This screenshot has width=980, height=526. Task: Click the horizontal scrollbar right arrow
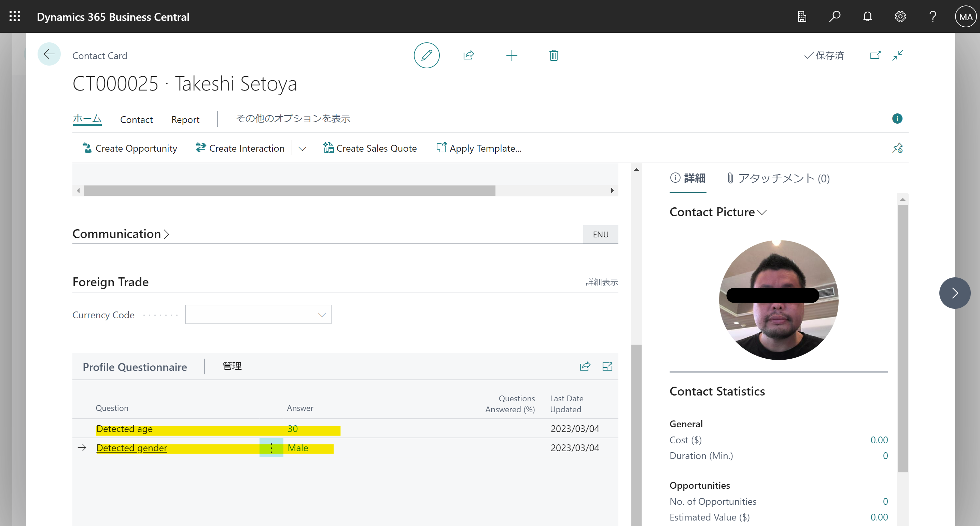coord(612,191)
